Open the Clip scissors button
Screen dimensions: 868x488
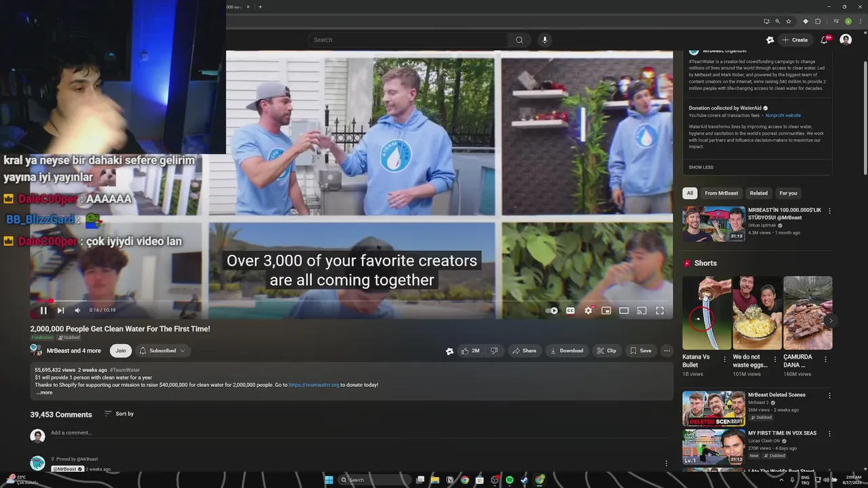click(607, 350)
